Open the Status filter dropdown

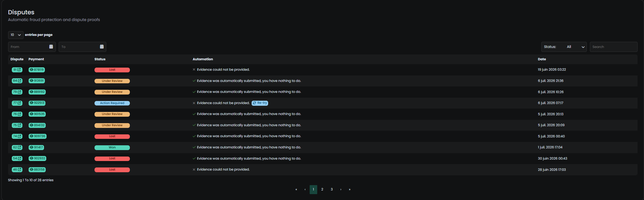[564, 47]
